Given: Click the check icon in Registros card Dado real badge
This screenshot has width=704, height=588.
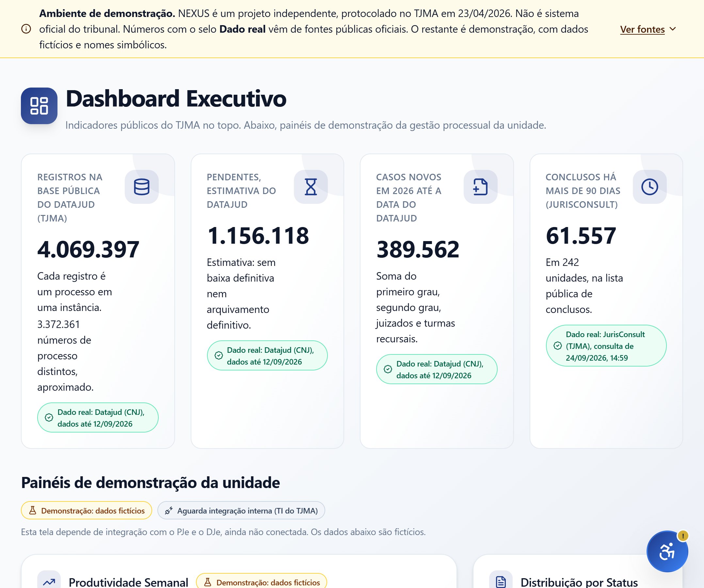Looking at the screenshot, I should point(49,417).
